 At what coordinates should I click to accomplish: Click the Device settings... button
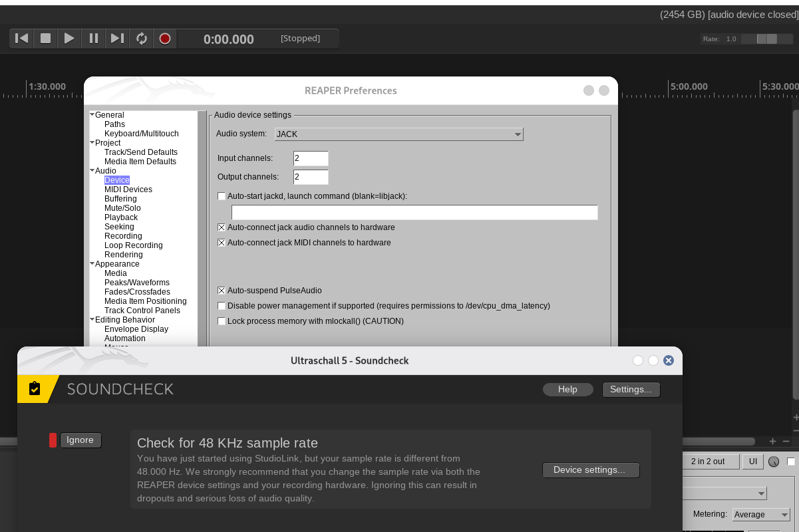[x=591, y=470]
